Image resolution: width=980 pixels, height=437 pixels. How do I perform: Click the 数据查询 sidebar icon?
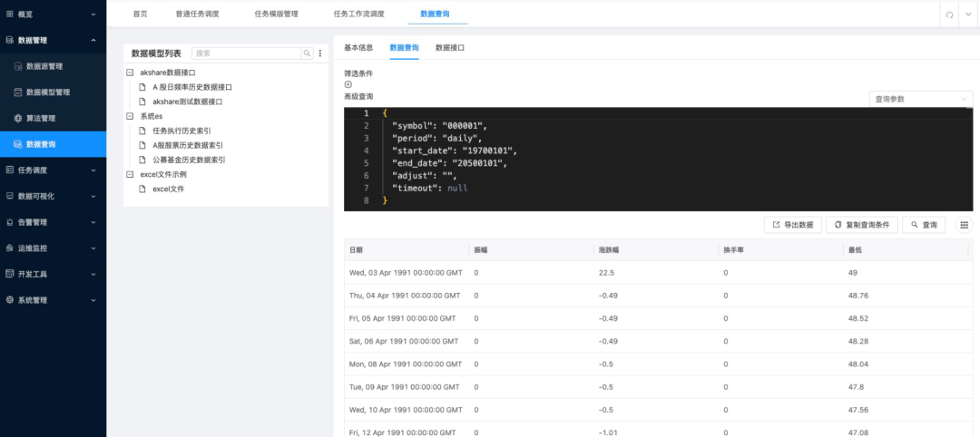point(18,144)
